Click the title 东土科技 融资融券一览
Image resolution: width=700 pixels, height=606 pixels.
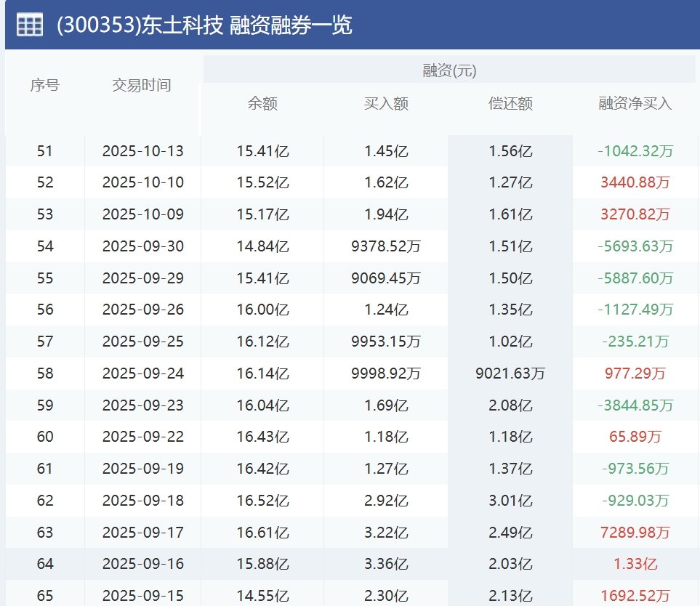pos(247,25)
